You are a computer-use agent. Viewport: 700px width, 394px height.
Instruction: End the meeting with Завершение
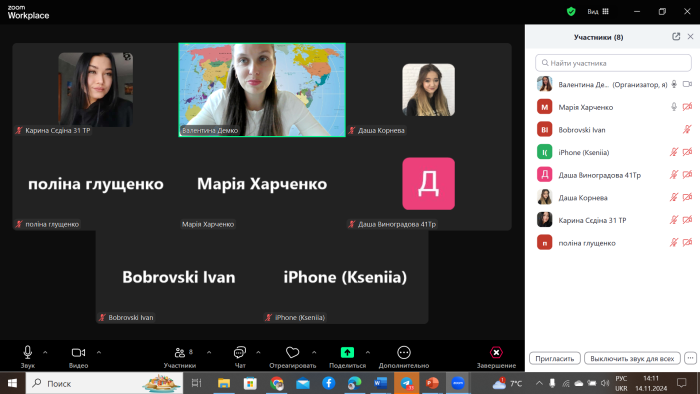tap(496, 357)
